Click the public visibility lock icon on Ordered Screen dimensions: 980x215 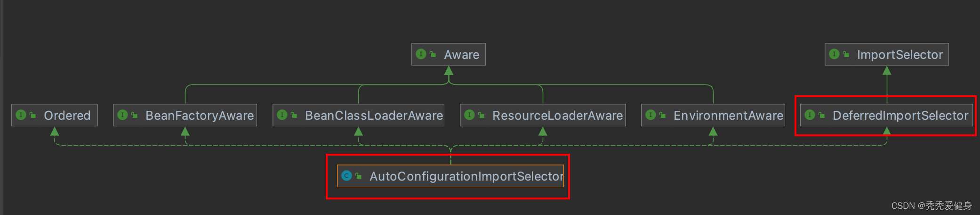click(32, 115)
